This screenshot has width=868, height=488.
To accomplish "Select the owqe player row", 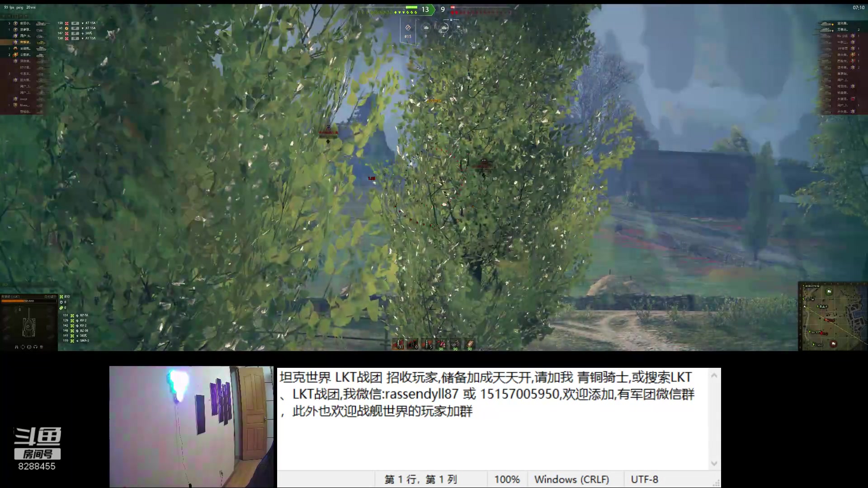I will [24, 99].
